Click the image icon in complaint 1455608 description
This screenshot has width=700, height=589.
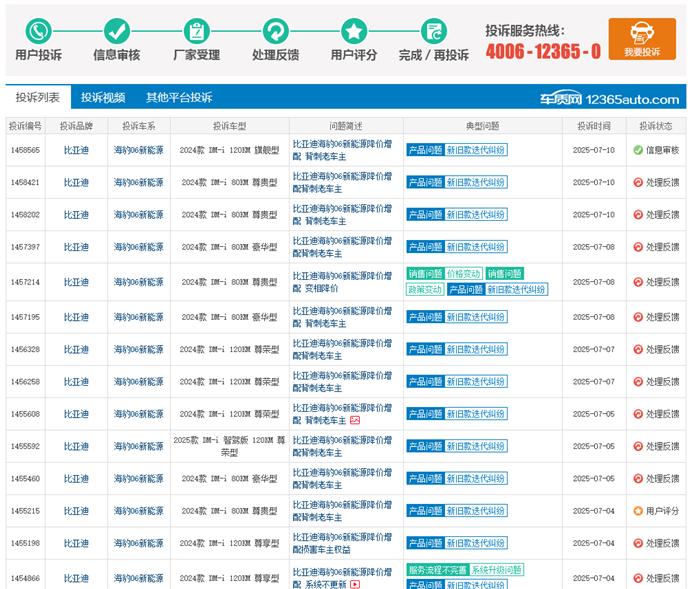355,420
